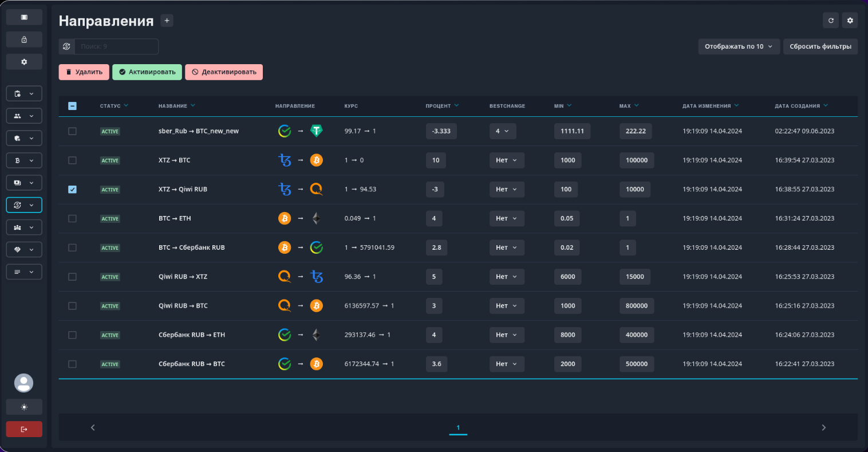Open table settings via top-right gear icon

coord(850,21)
